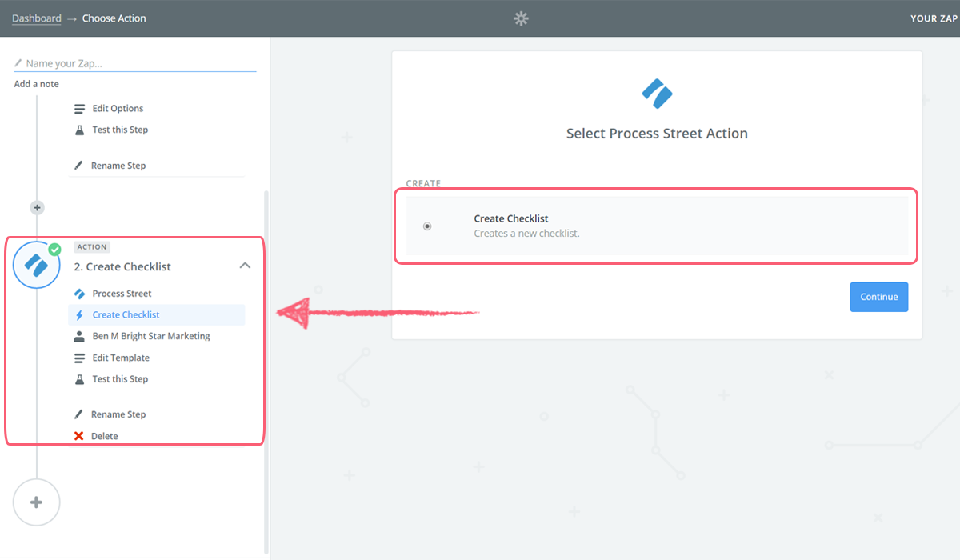Open Ben M Bright Star Marketing account
The image size is (960, 560).
[151, 336]
